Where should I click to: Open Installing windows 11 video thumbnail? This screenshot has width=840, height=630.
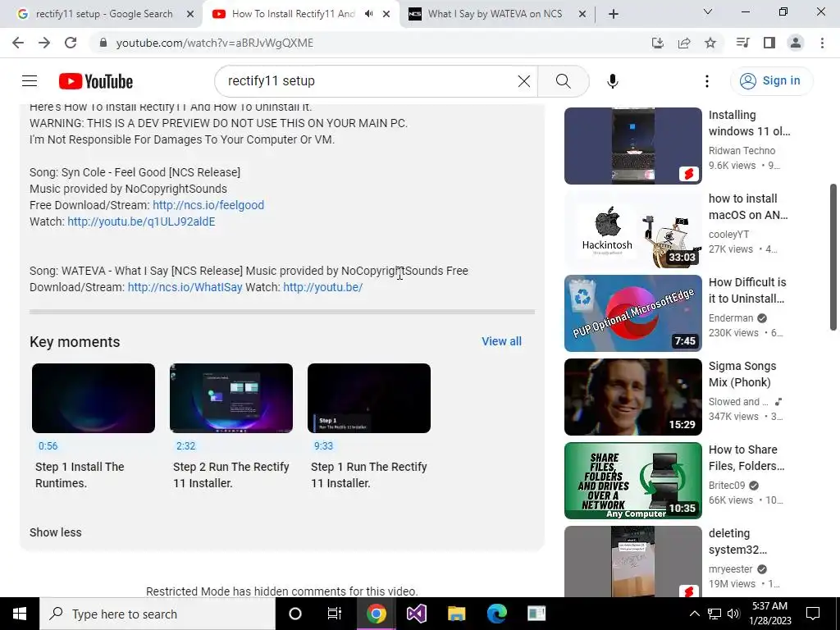coord(632,146)
